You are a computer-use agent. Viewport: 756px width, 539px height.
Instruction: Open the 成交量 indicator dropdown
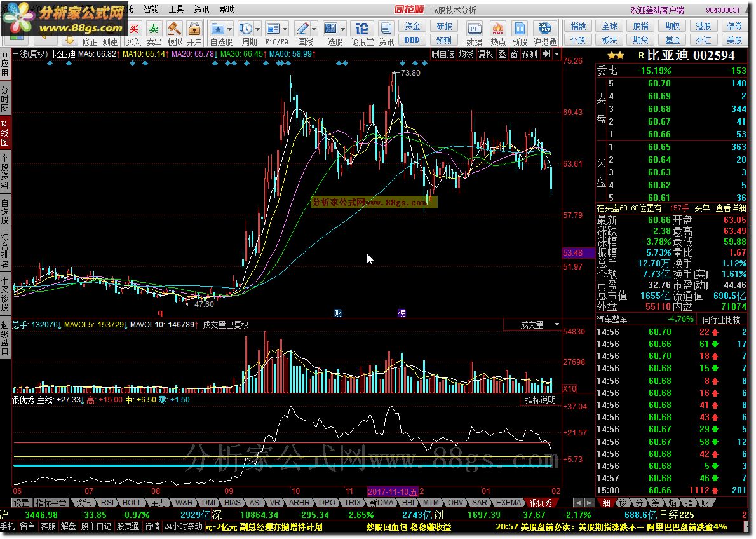(x=557, y=325)
